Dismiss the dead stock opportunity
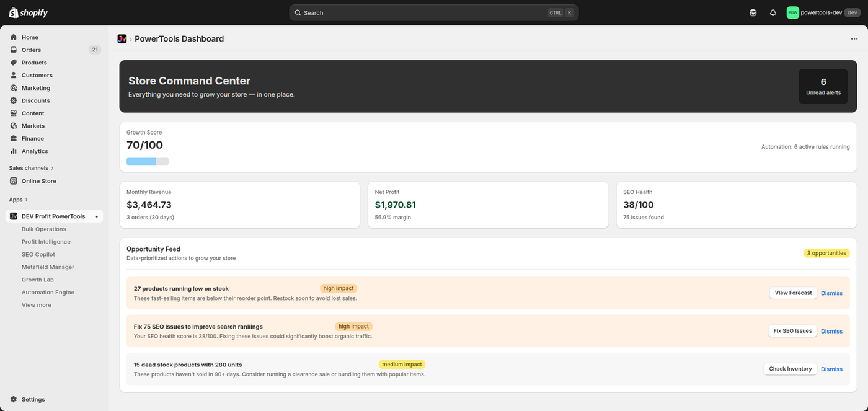The width and height of the screenshot is (868, 411). 831,369
